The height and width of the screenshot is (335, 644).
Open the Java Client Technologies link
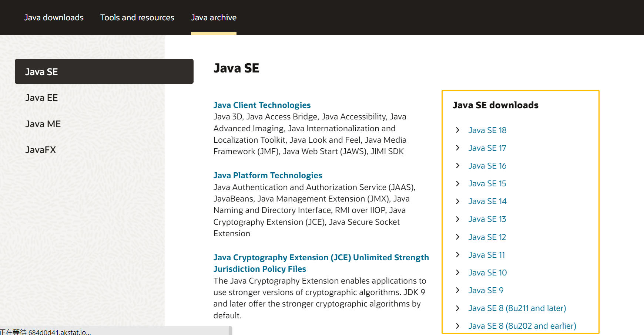pos(262,105)
